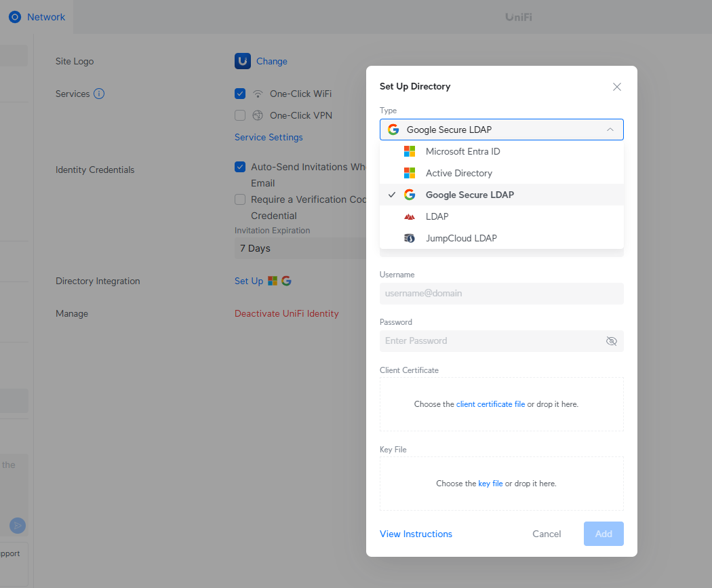The height and width of the screenshot is (588, 712).
Task: Click the blue arrow icon at bottom left
Action: 18,526
